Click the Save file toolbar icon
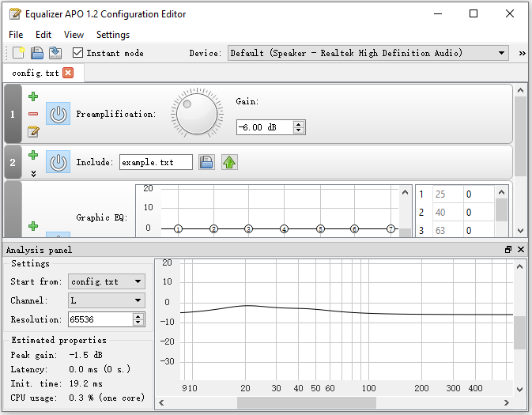The height and width of the screenshot is (415, 532). tap(37, 53)
